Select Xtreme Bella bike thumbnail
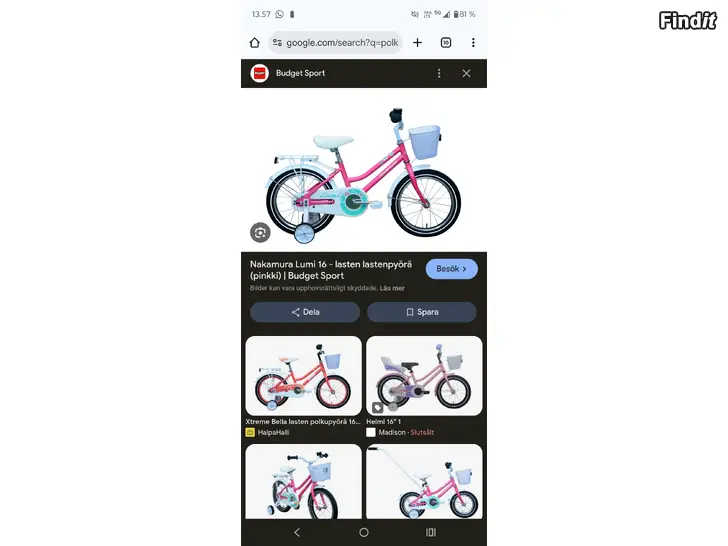The height and width of the screenshot is (546, 728). [x=303, y=376]
